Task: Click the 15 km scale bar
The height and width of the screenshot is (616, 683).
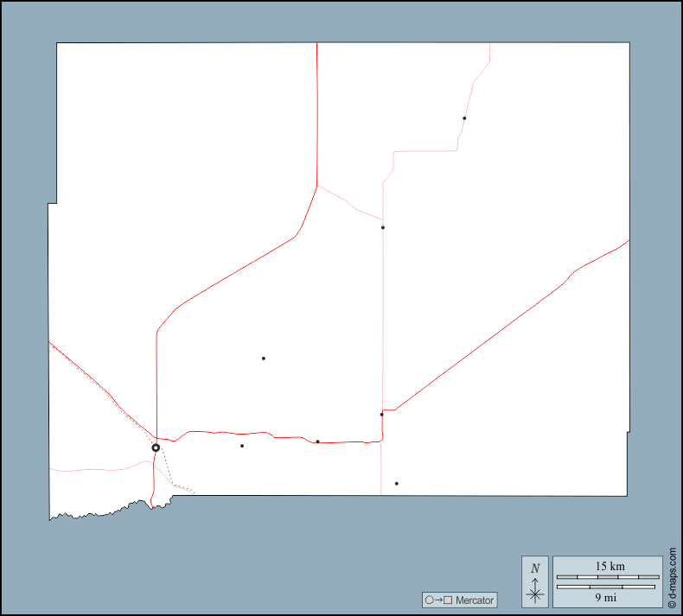Action: (607, 577)
